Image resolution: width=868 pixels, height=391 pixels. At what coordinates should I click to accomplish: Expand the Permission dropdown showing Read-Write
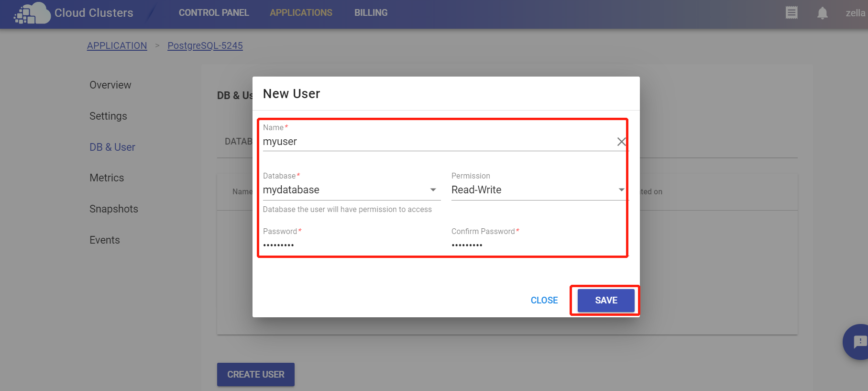pyautogui.click(x=539, y=190)
